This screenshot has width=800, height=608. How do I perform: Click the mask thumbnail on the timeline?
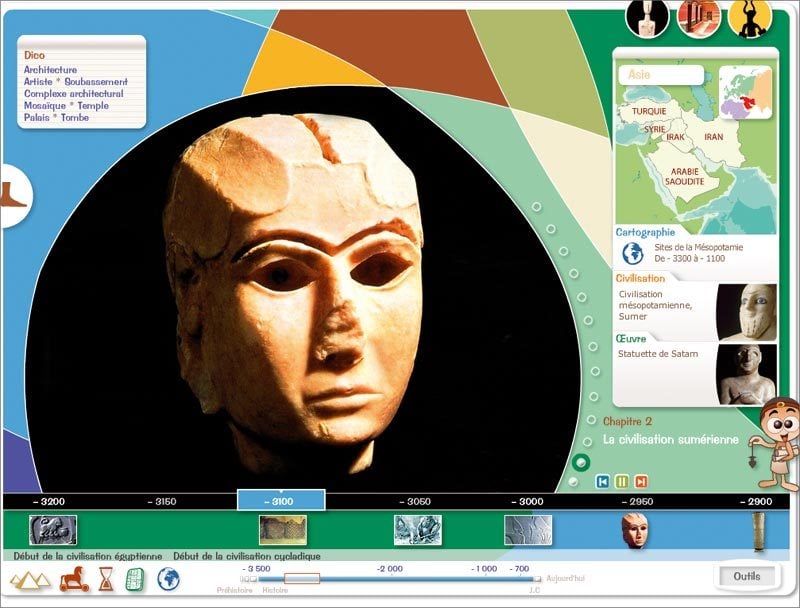click(x=634, y=529)
